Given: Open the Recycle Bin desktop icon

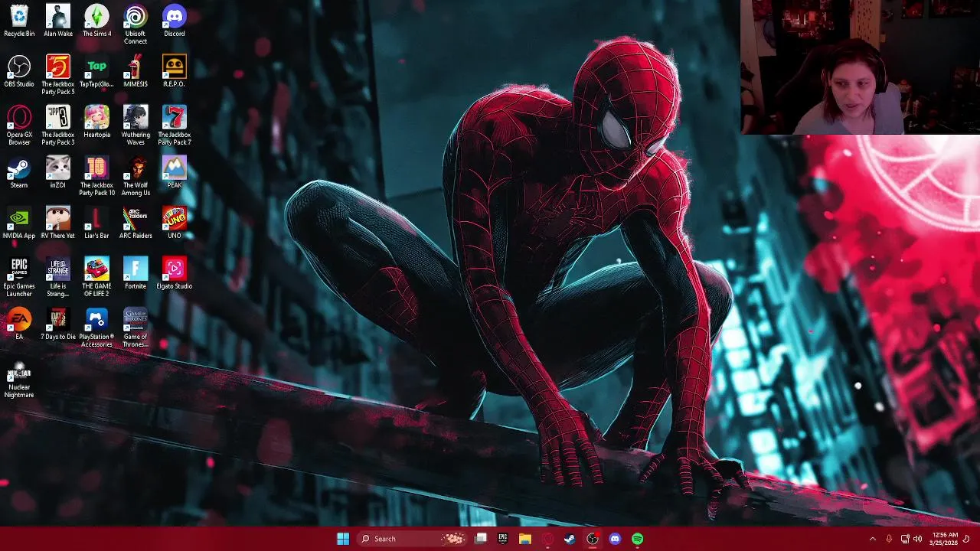Looking at the screenshot, I should 19,21.
